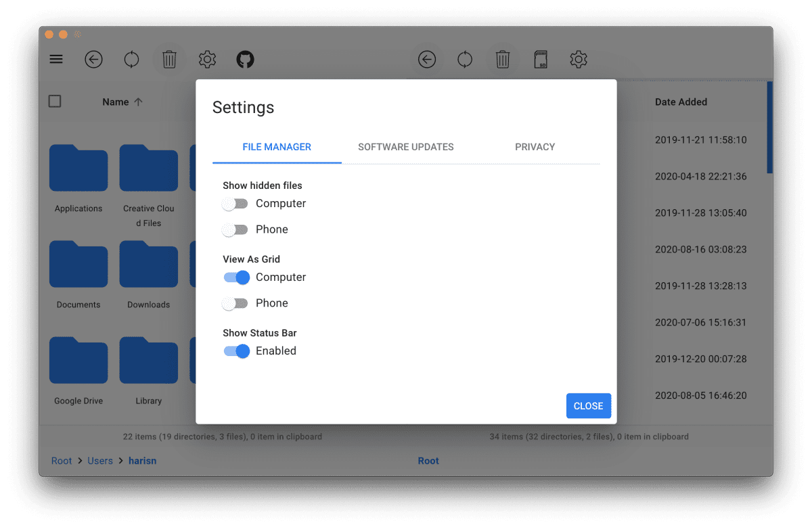
Task: Reverse sorting with the Name column arrow
Action: (x=139, y=102)
